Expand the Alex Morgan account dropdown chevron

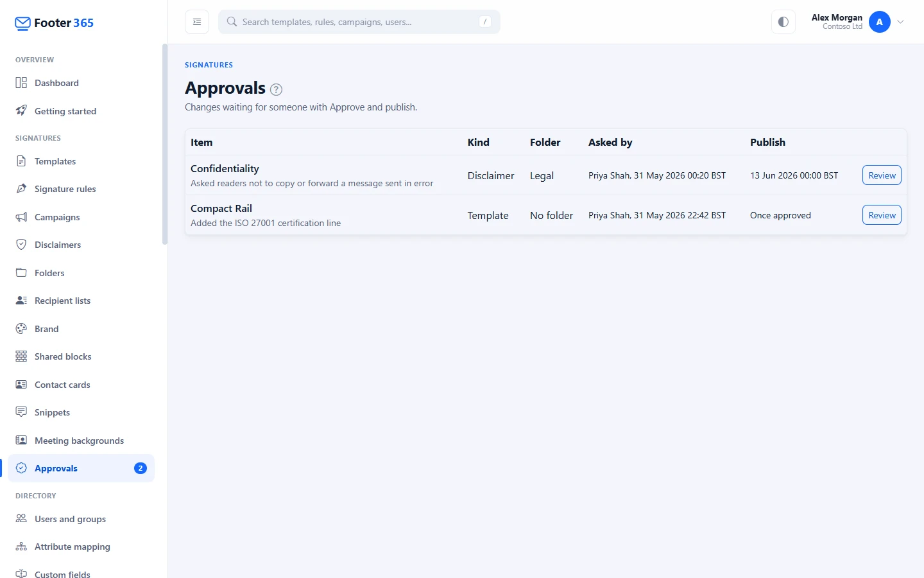click(x=900, y=22)
